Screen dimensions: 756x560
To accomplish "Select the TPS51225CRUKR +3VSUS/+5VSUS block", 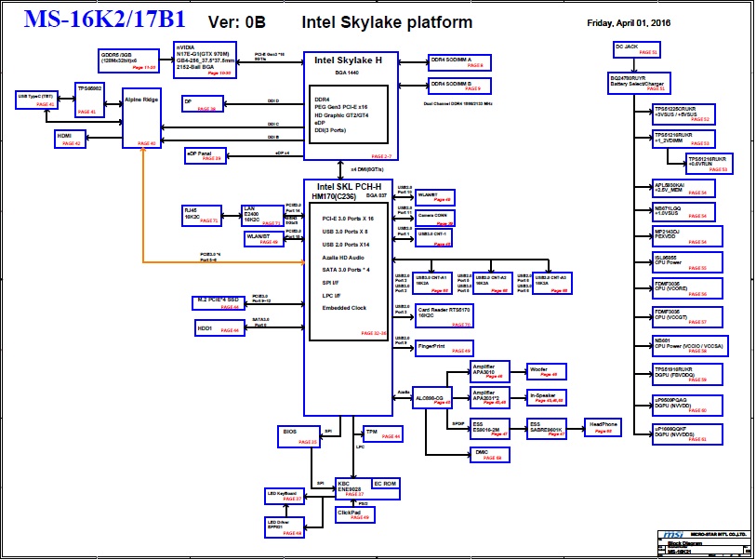I will click(x=683, y=113).
